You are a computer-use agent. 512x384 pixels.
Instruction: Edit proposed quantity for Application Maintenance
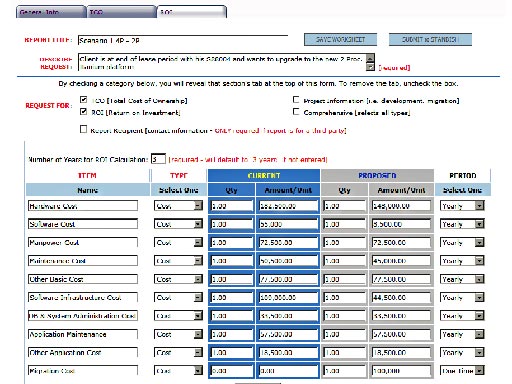[x=344, y=334]
